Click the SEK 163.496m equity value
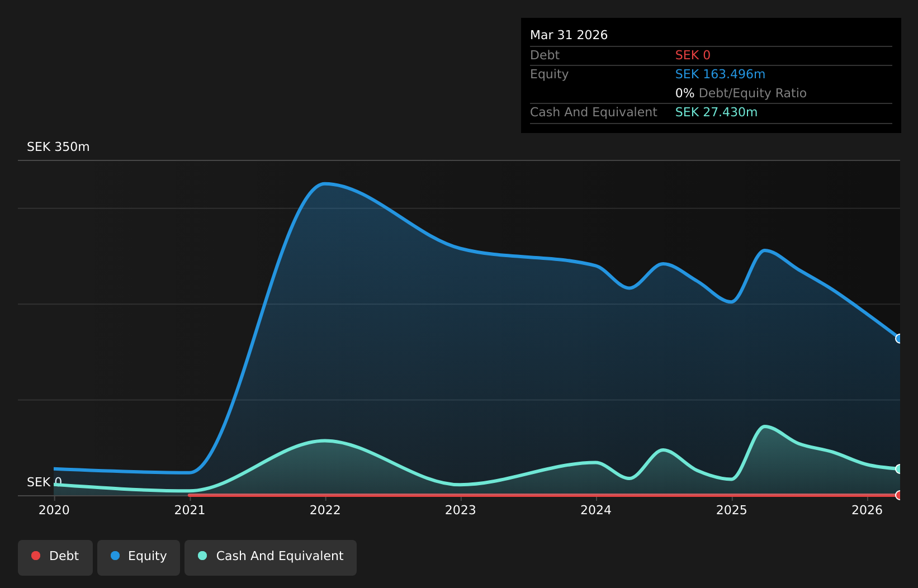 720,74
